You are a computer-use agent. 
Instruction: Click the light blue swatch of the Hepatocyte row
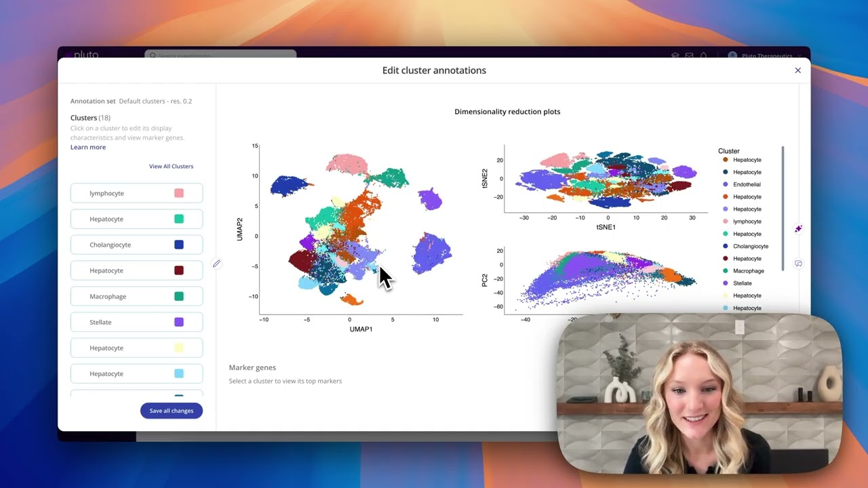point(179,373)
